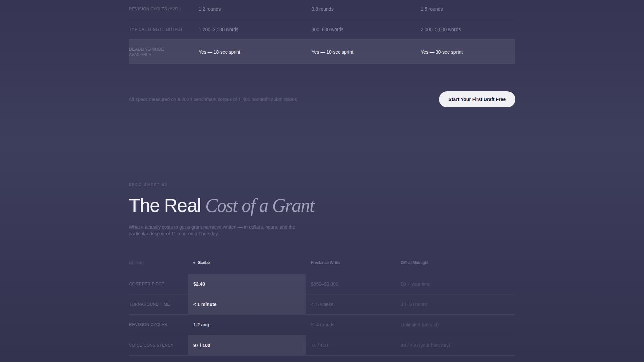Click the 71 / 100 voice consistency cell

[x=350, y=345]
